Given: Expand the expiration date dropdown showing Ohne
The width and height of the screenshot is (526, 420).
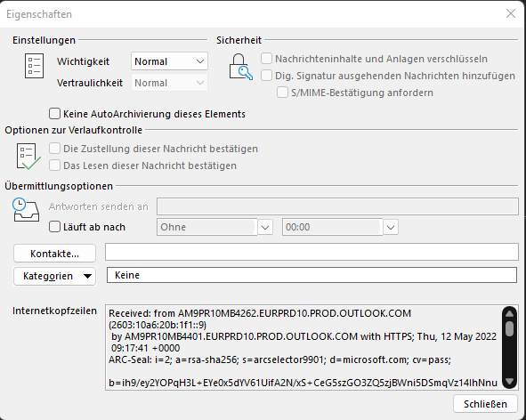Looking at the screenshot, I should coord(265,227).
